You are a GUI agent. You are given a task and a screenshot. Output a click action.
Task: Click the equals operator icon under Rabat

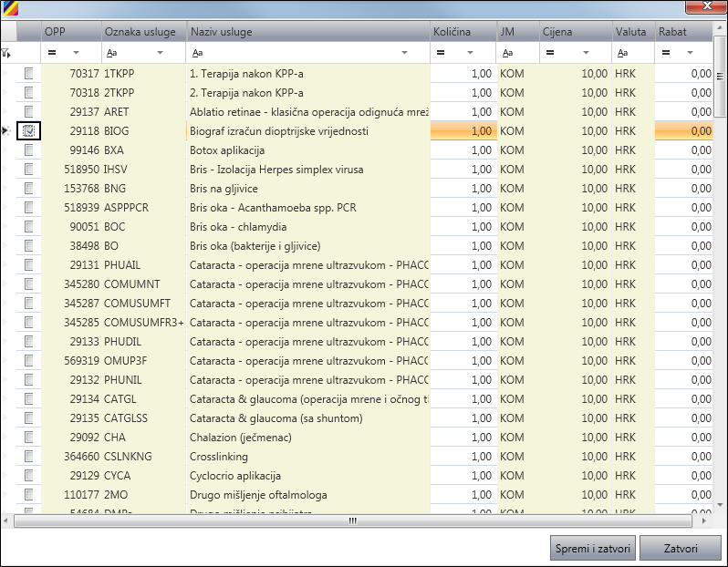coord(666,53)
